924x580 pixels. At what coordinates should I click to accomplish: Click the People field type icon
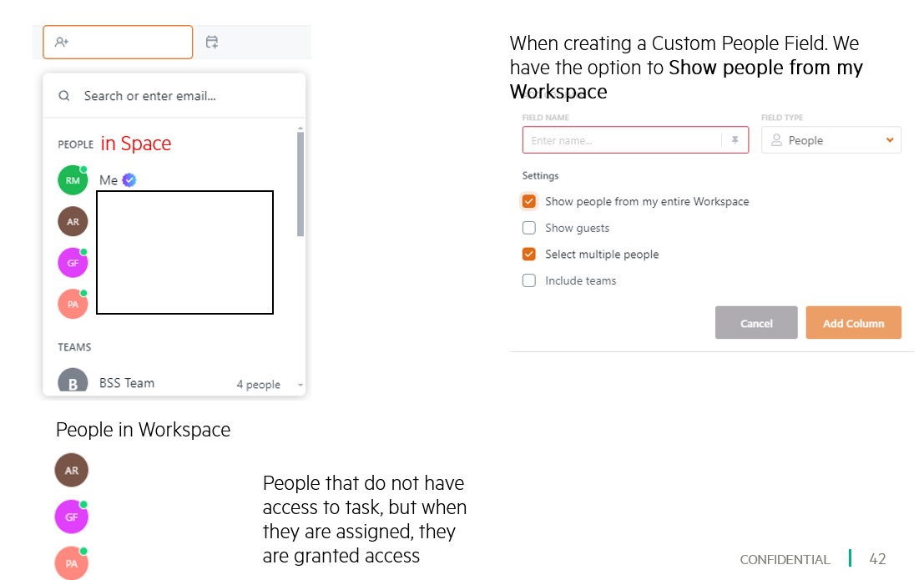[780, 139]
